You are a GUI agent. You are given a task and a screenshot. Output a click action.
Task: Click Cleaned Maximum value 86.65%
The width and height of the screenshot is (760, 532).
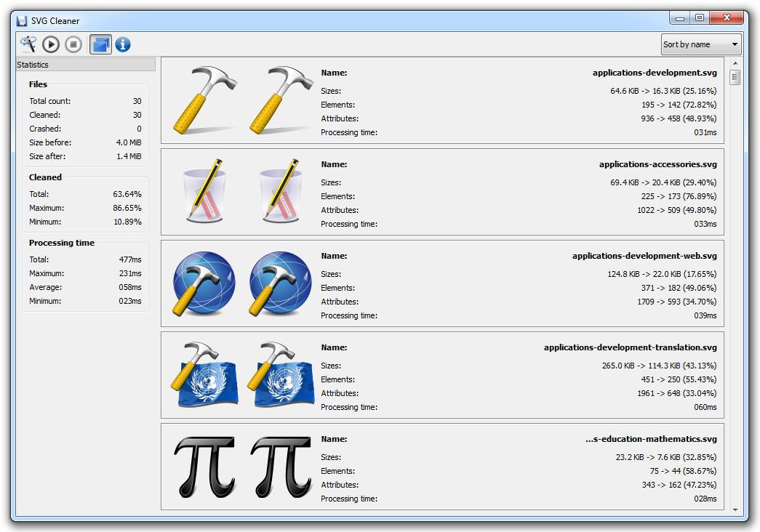tap(127, 208)
